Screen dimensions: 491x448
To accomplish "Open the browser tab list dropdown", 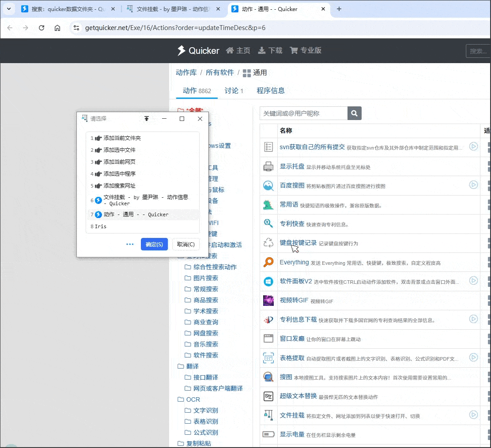I will coord(9,9).
